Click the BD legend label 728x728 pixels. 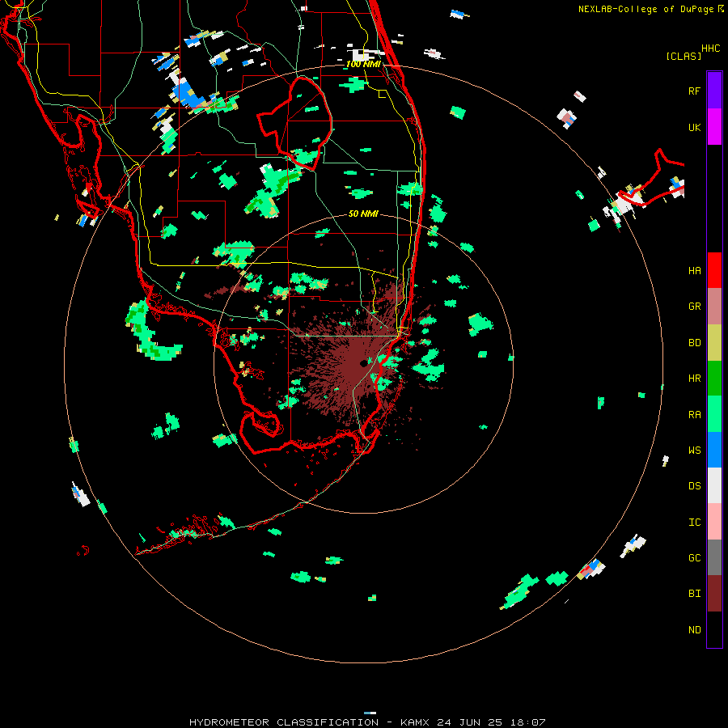pyautogui.click(x=694, y=343)
